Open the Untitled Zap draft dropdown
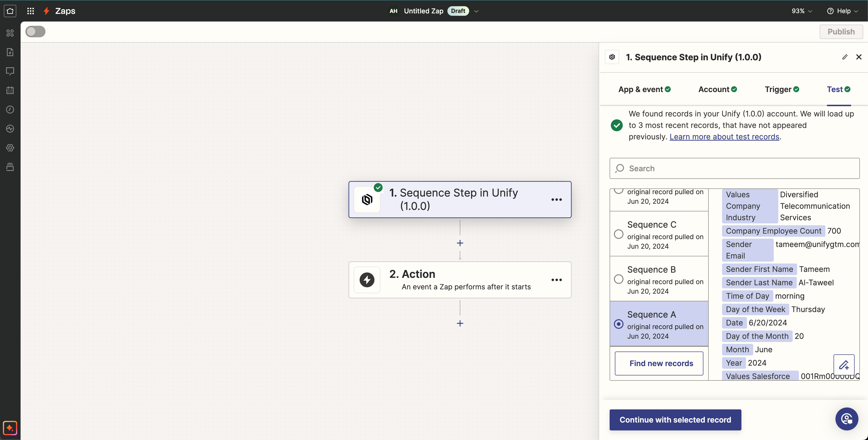The height and width of the screenshot is (440, 868). click(476, 11)
